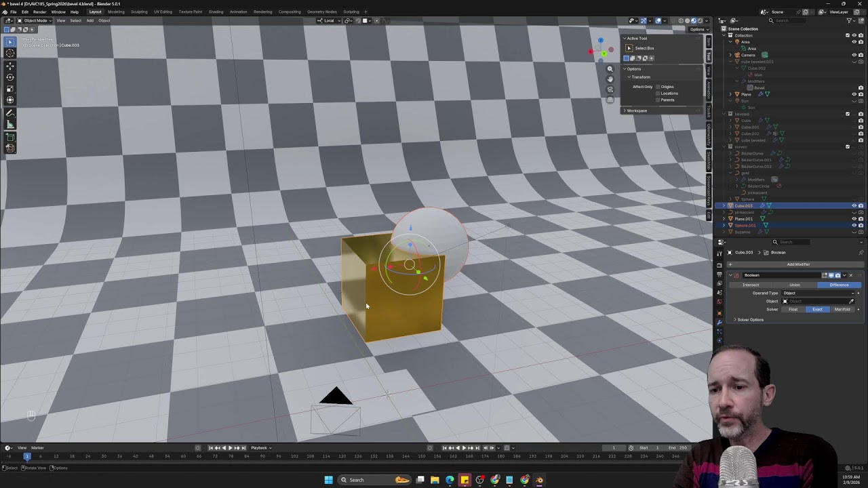Toggle Affect Only Origins checkbox
Screen dimensions: 868x488
point(658,87)
